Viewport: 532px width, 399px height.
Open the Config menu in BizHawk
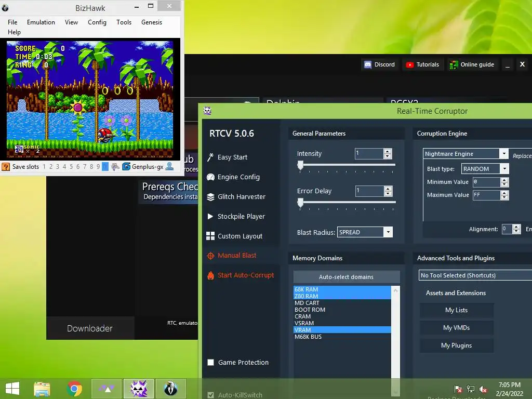pos(97,22)
